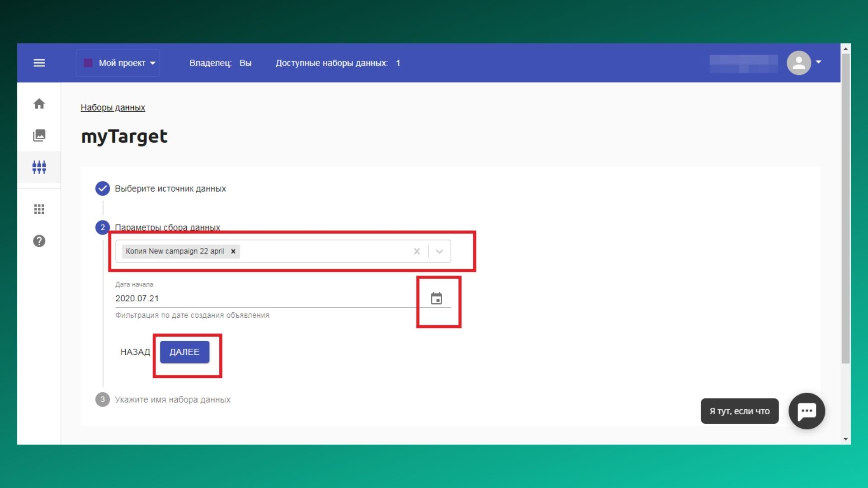Open the image gallery icon in sidebar

pos(39,135)
